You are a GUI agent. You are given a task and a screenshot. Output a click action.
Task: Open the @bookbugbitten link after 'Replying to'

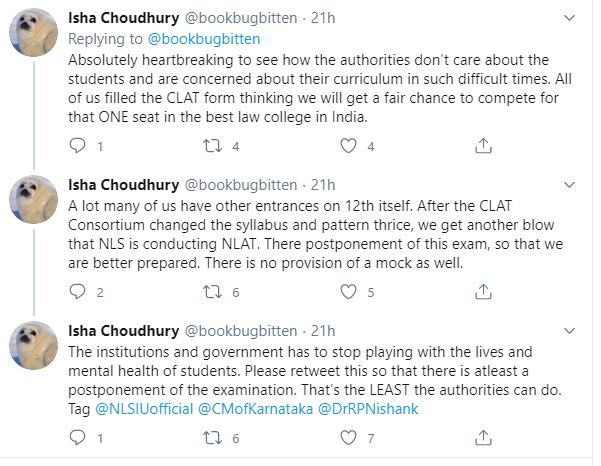(x=203, y=39)
